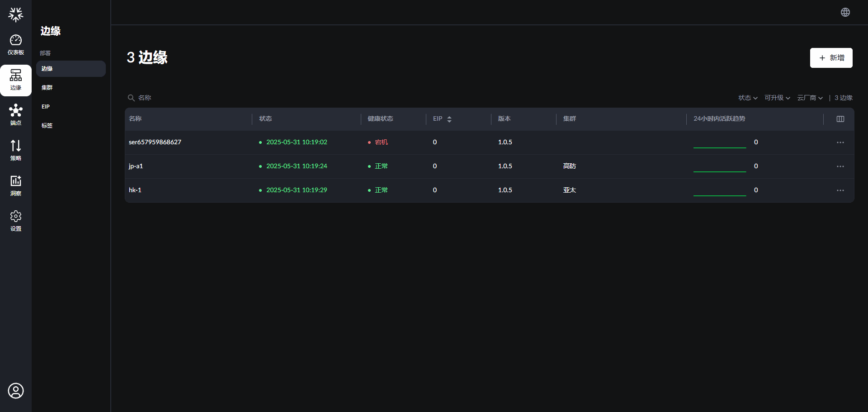This screenshot has height=412, width=868.
Task: Click the user profile avatar icon
Action: tap(16, 391)
